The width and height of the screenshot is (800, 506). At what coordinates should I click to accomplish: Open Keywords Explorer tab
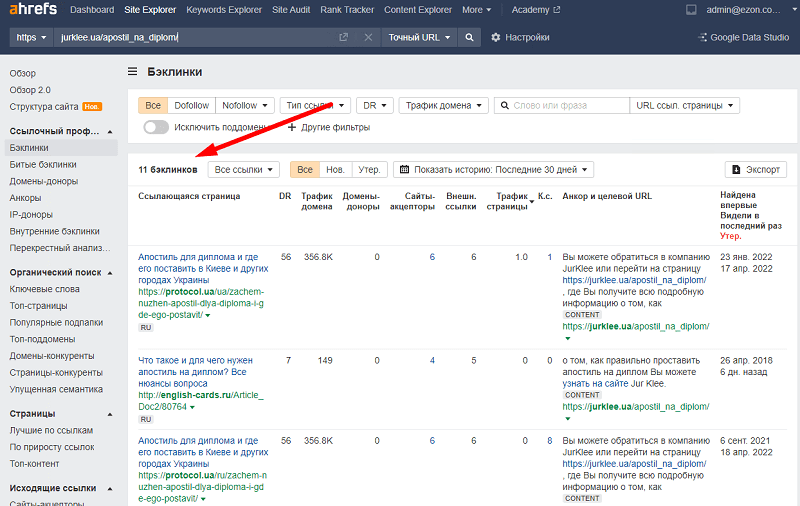[225, 10]
